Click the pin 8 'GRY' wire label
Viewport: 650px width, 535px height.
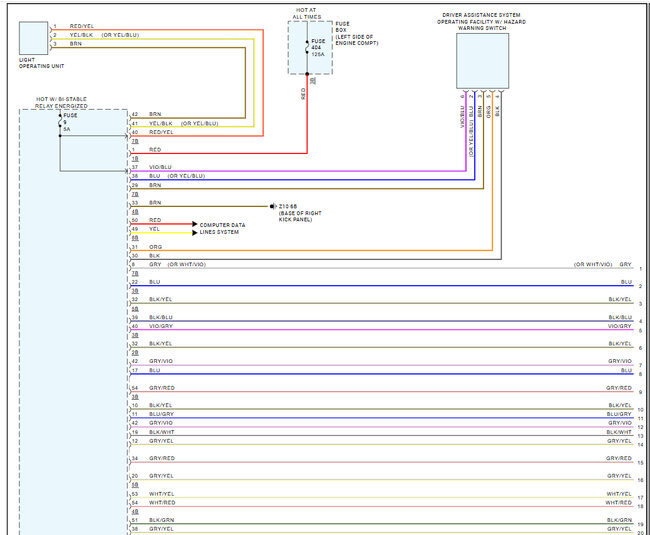(155, 264)
